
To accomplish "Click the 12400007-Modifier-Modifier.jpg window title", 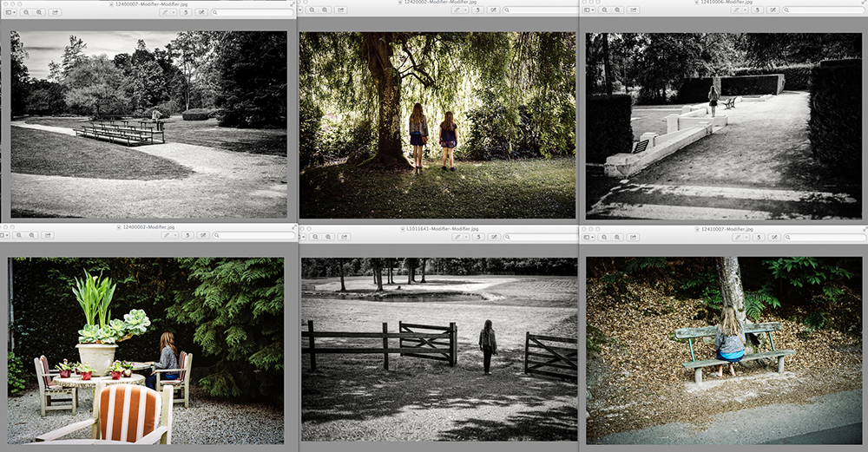I will [149, 3].
